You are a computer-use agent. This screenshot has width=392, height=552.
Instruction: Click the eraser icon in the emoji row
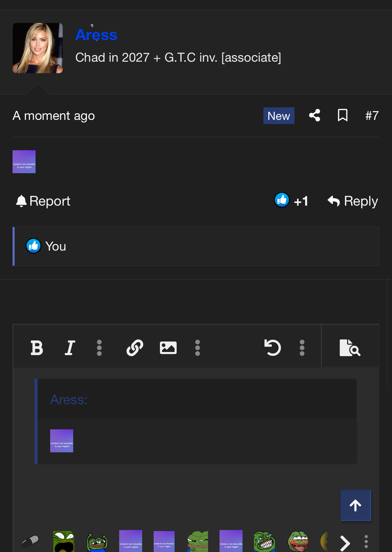(x=30, y=542)
